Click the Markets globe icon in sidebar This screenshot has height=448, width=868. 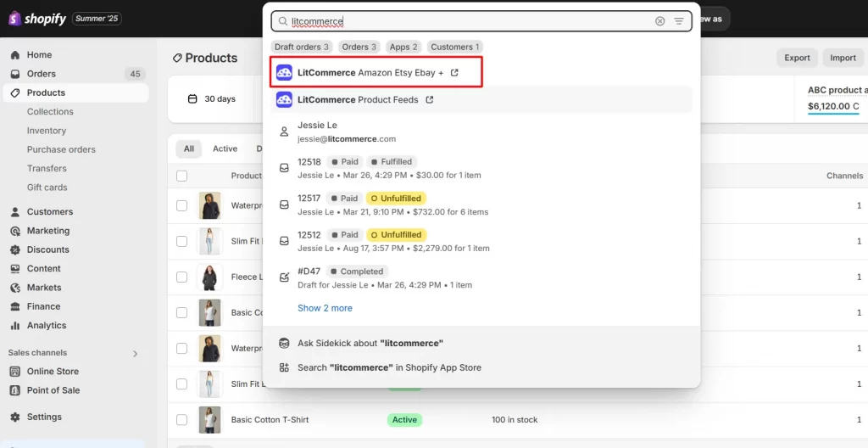point(15,287)
